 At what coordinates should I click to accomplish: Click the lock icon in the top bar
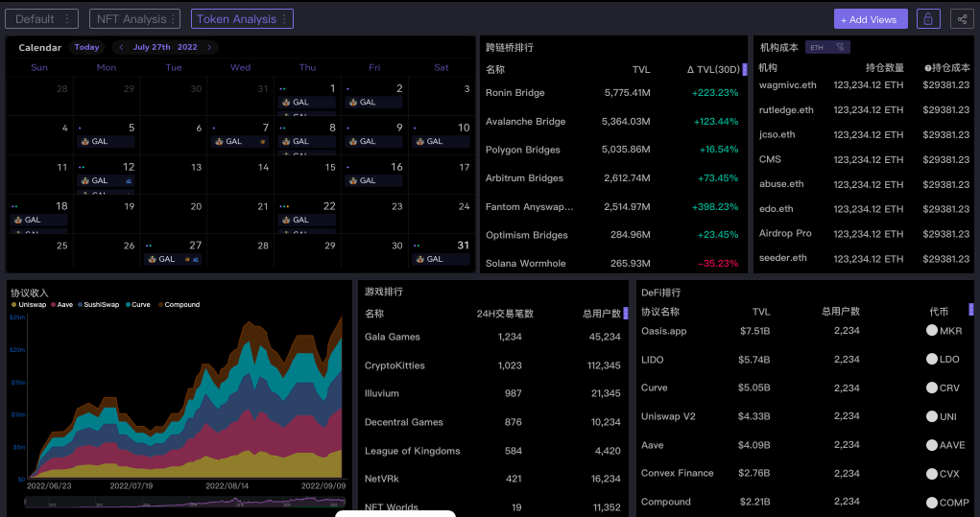(928, 19)
